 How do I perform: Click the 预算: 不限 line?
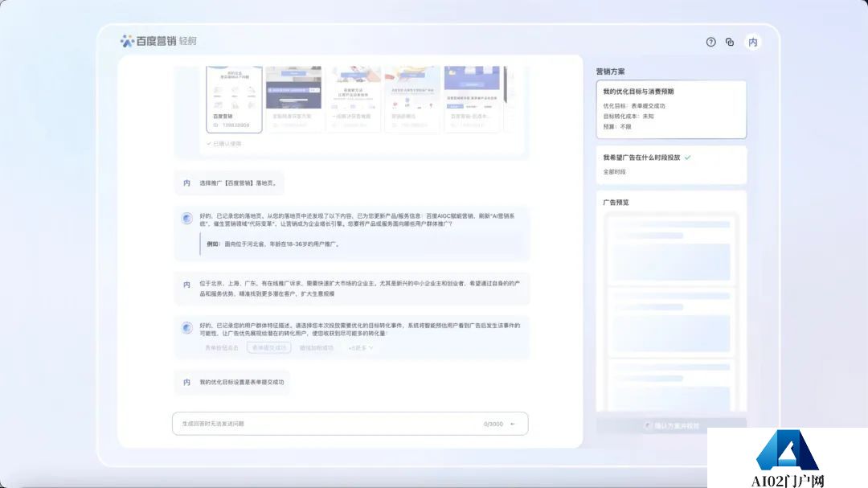coord(617,127)
